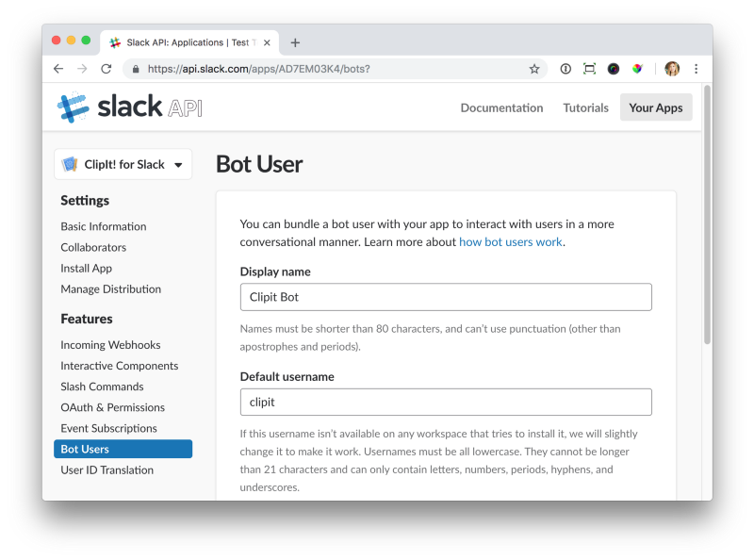Viewport: 754px width, 560px height.
Task: Go back to the previous page
Action: point(58,69)
